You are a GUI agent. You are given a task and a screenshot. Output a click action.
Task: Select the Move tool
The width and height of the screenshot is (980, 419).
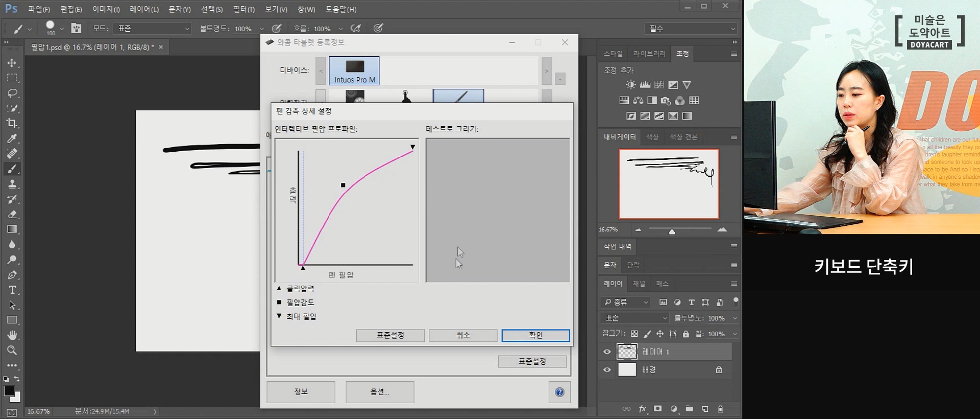[12, 63]
